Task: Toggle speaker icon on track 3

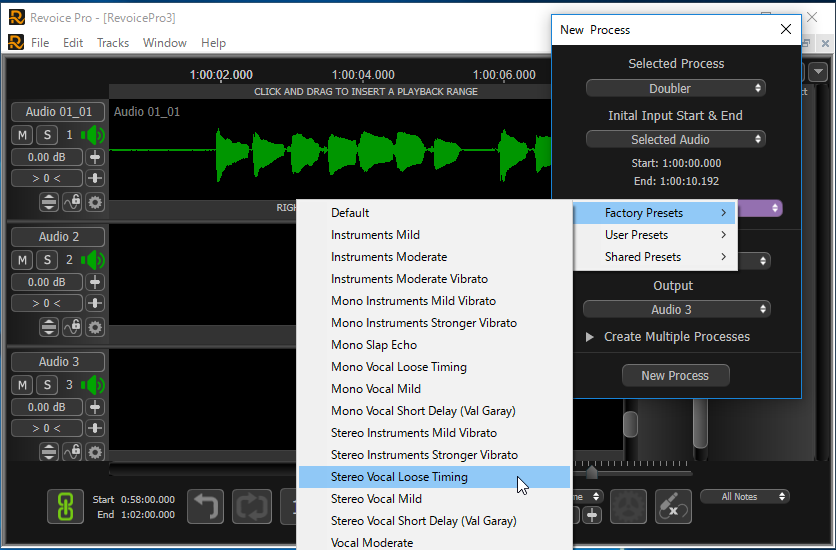Action: tap(93, 385)
